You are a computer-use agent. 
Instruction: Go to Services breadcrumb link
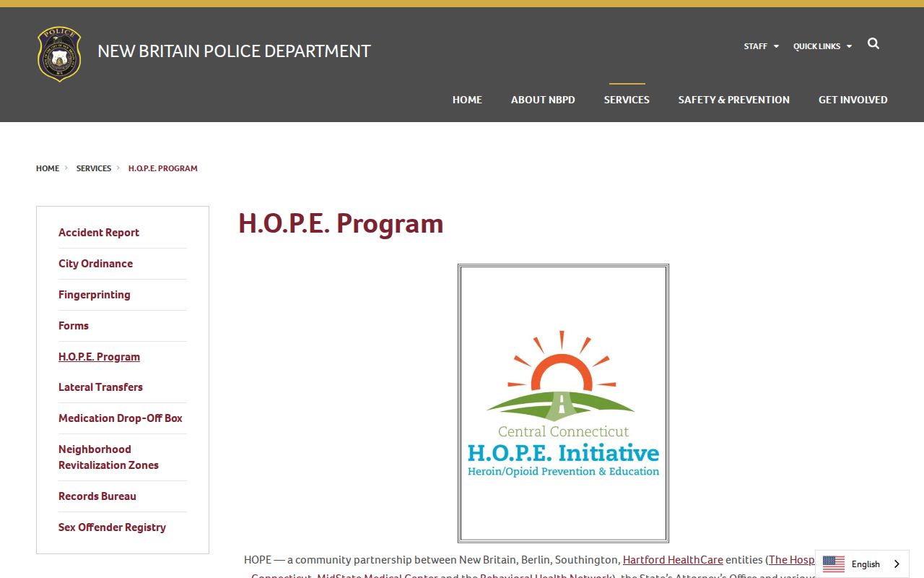[x=94, y=168]
